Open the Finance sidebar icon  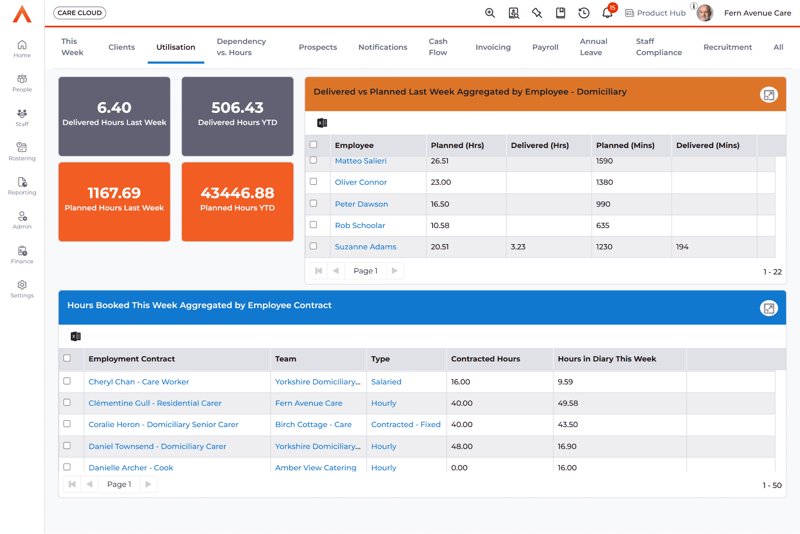tap(22, 255)
